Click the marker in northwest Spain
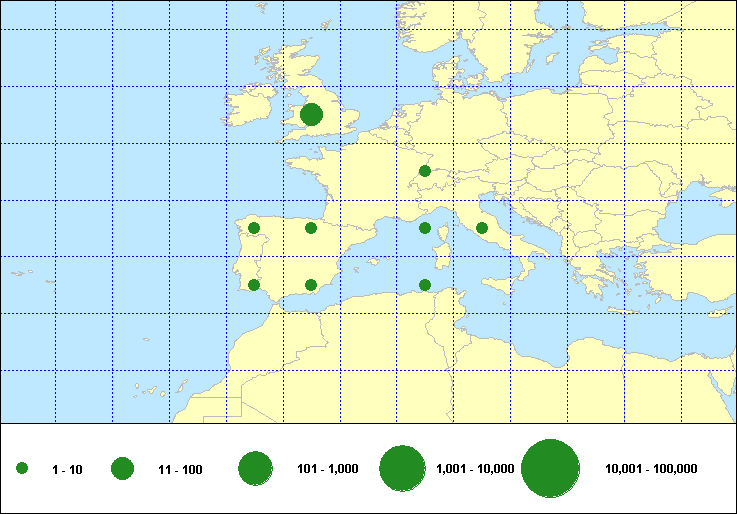Screen dimensions: 737x514 pyautogui.click(x=254, y=228)
